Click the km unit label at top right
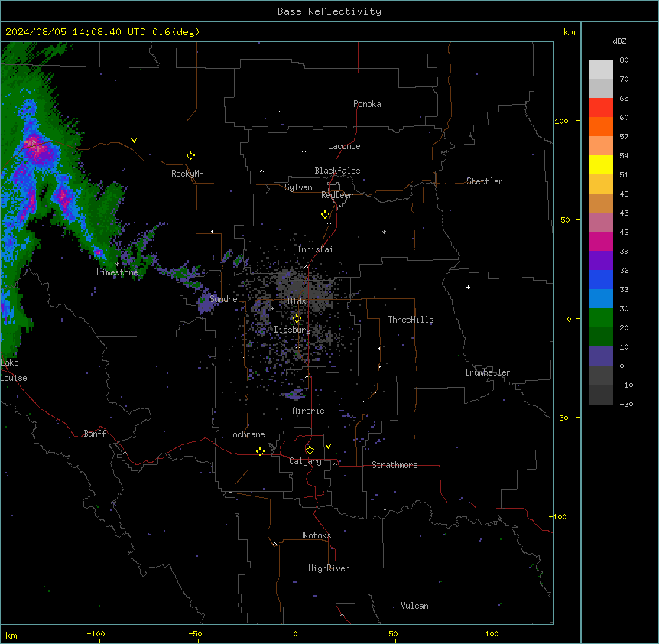The height and width of the screenshot is (644, 659). click(x=570, y=32)
